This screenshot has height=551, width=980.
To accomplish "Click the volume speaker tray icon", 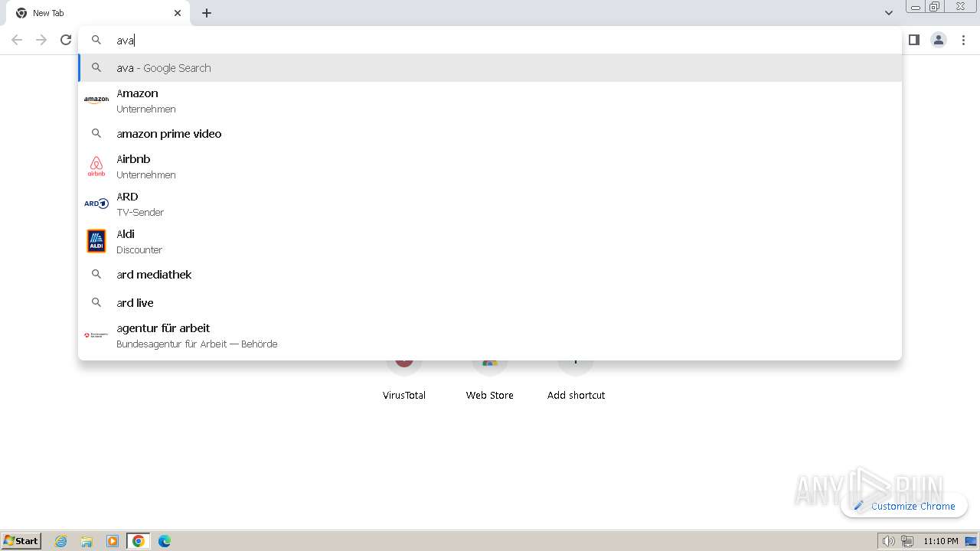I will (888, 541).
